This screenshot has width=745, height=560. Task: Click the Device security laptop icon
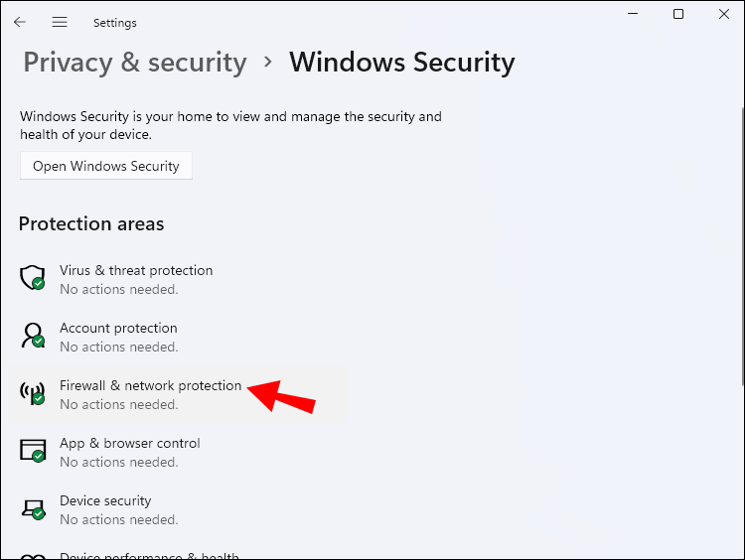pos(33,507)
